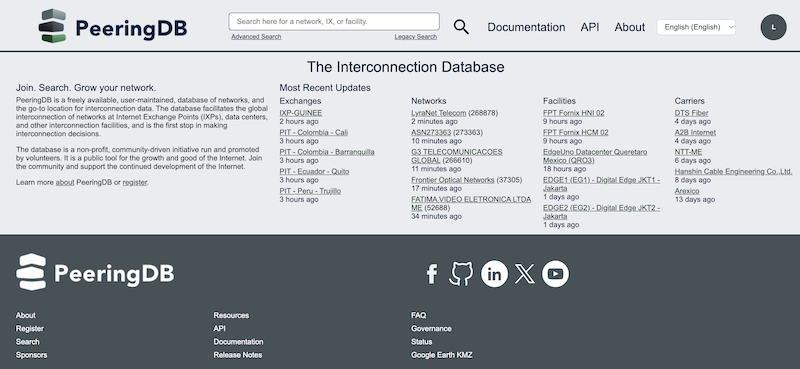Open the English language dropdown
Screen dimensions: 800x369
coord(696,27)
